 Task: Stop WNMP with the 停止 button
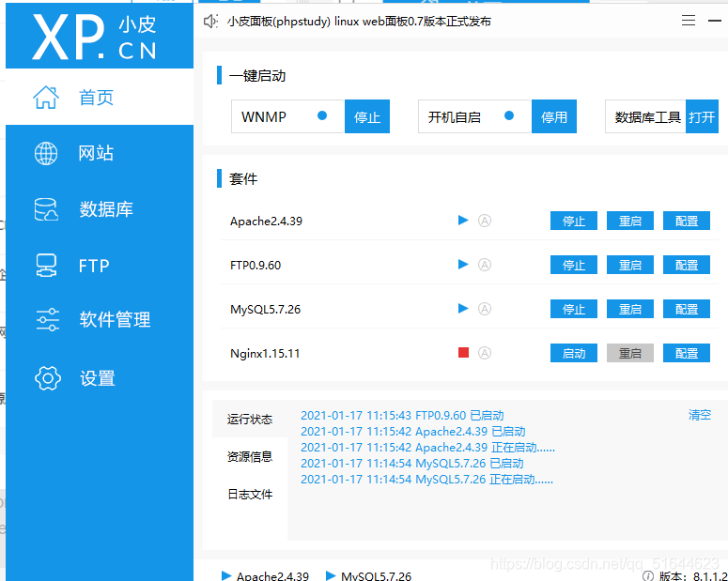coord(367,116)
